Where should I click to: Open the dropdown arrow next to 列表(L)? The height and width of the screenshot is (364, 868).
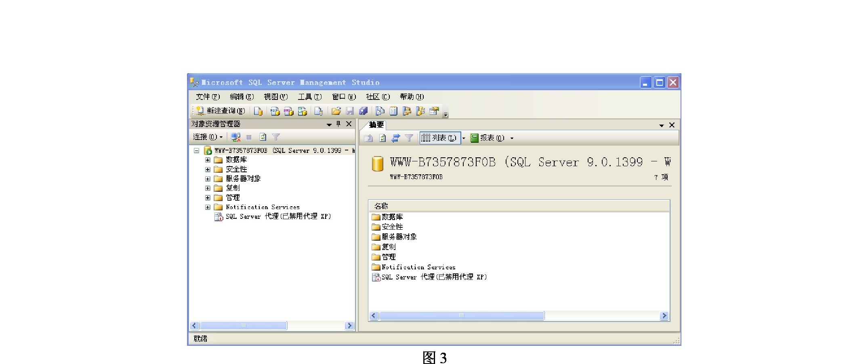[x=463, y=138]
